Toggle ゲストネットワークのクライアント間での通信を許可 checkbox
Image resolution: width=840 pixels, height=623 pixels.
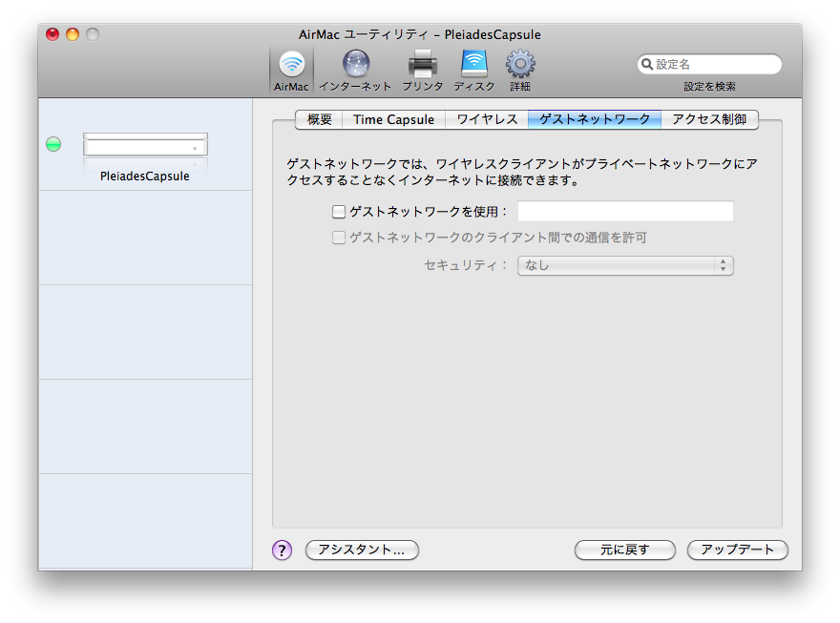pos(339,238)
